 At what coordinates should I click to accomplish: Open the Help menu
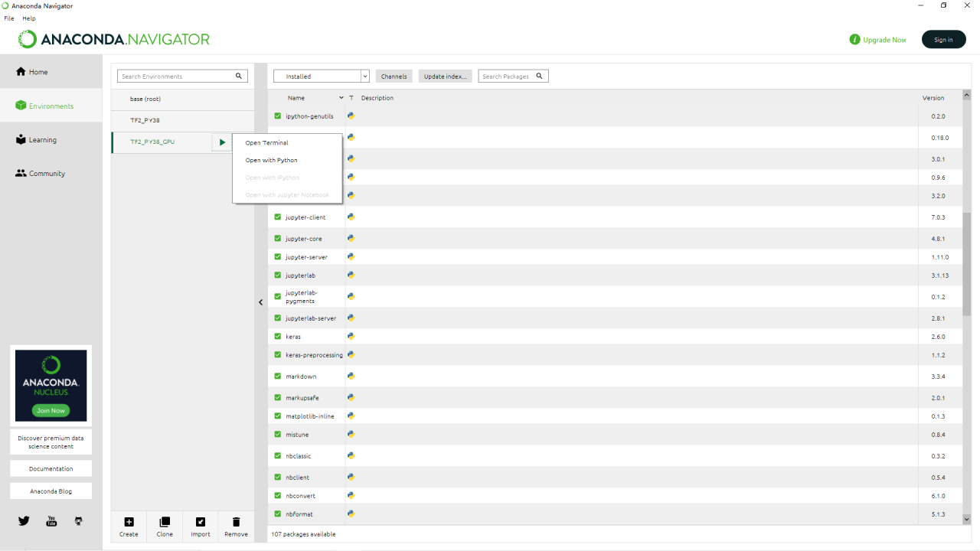(29, 18)
